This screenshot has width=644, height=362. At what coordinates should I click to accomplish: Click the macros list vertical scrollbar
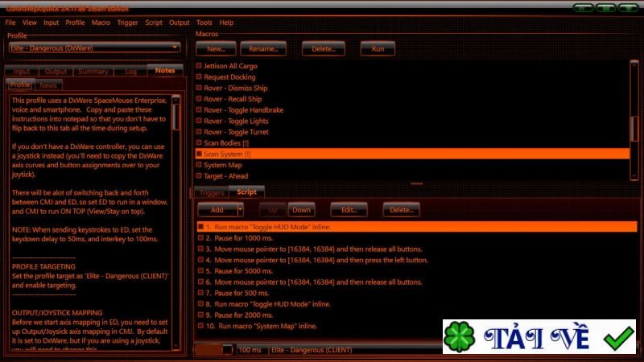tap(634, 120)
